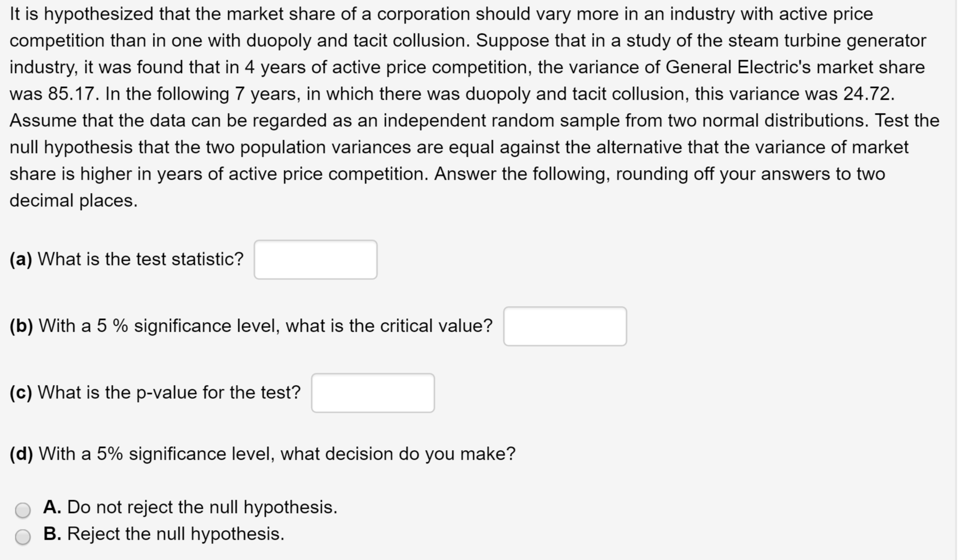Image resolution: width=965 pixels, height=560 pixels.
Task: Select radio button B to reject null hypothesis
Action: point(22,536)
